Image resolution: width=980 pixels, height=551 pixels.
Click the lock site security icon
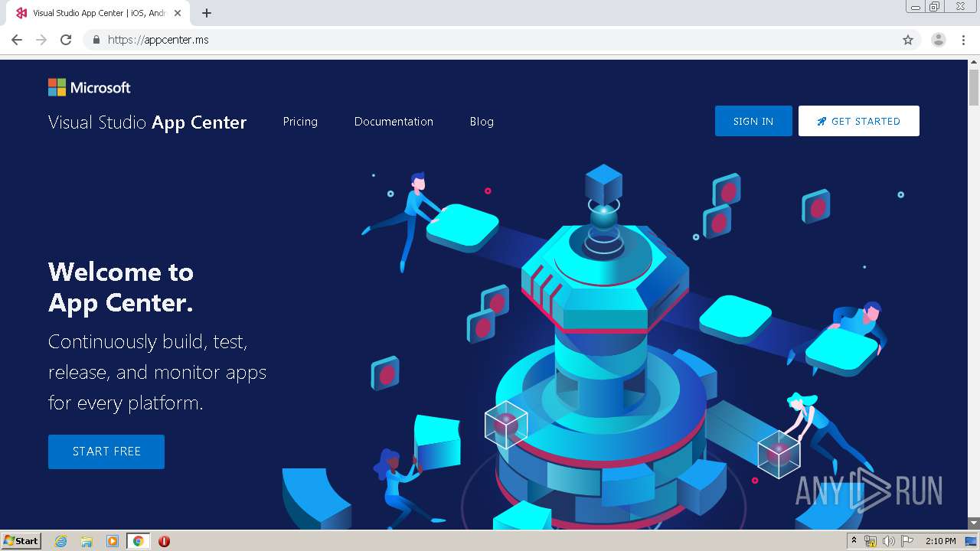[x=96, y=40]
